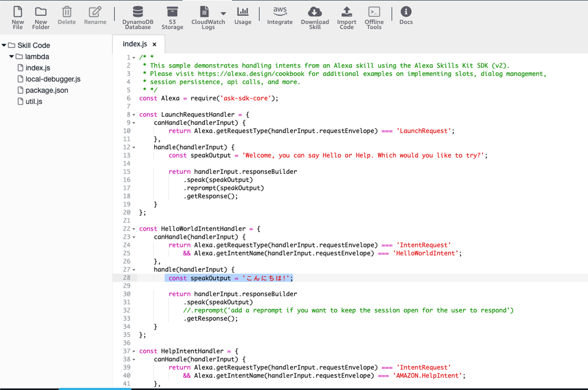Close the index.js tab
Image resolution: width=588 pixels, height=390 pixels.
coord(154,45)
